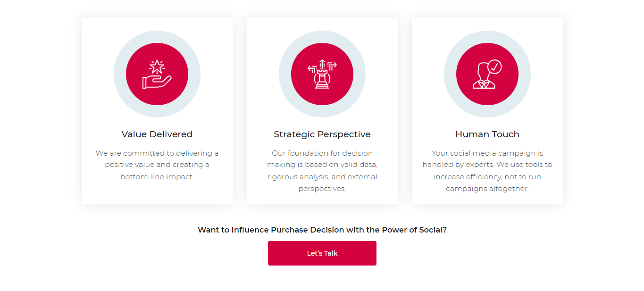This screenshot has width=644, height=291.
Task: Click the person with checkmark icon
Action: click(x=487, y=74)
